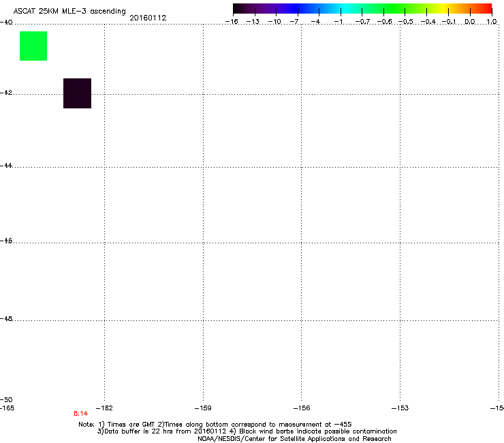Click the note line starting '3)Data buffer is 22 hrs'
The image size is (504, 443).
[x=247, y=431]
